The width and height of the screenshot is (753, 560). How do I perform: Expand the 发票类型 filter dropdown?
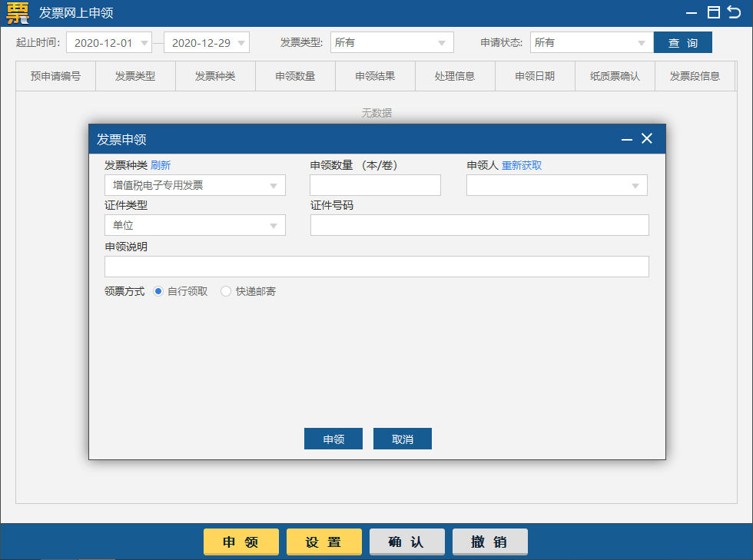392,43
